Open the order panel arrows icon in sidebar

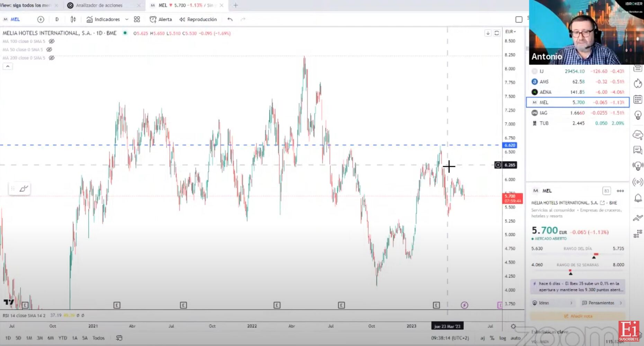click(x=638, y=218)
